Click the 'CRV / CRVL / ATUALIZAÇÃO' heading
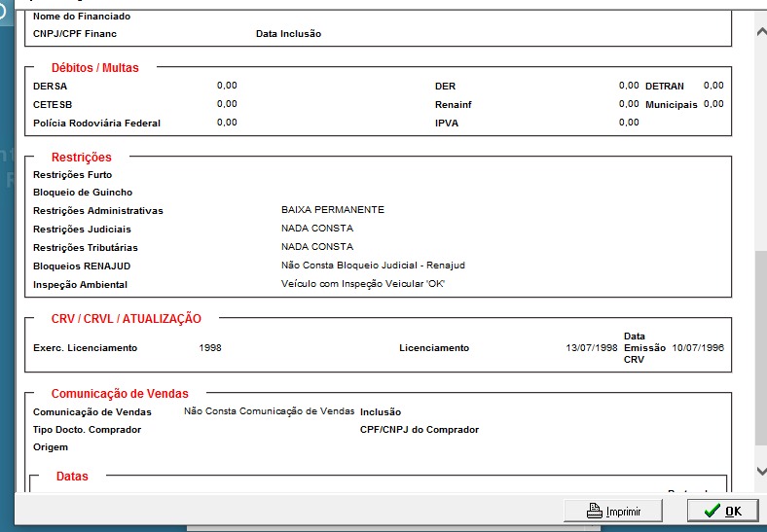Screen dimensions: 767x532 127,319
